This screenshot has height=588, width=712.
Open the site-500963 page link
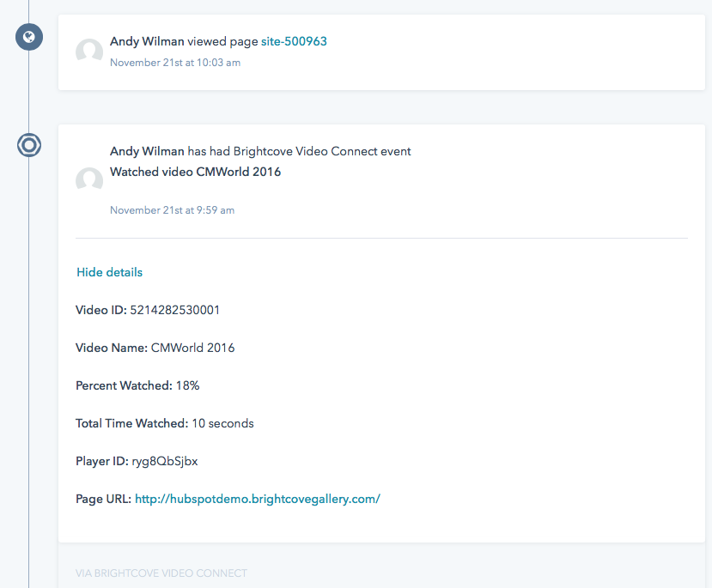pyautogui.click(x=294, y=41)
